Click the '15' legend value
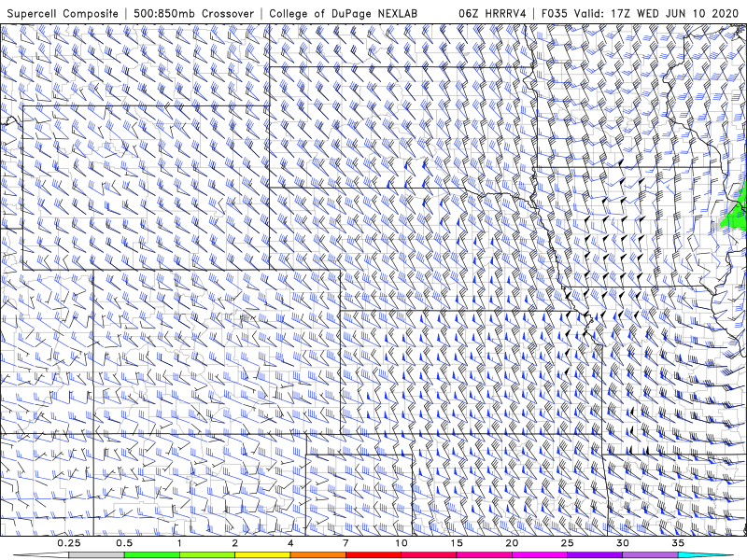This screenshot has width=747, height=560. click(x=457, y=543)
